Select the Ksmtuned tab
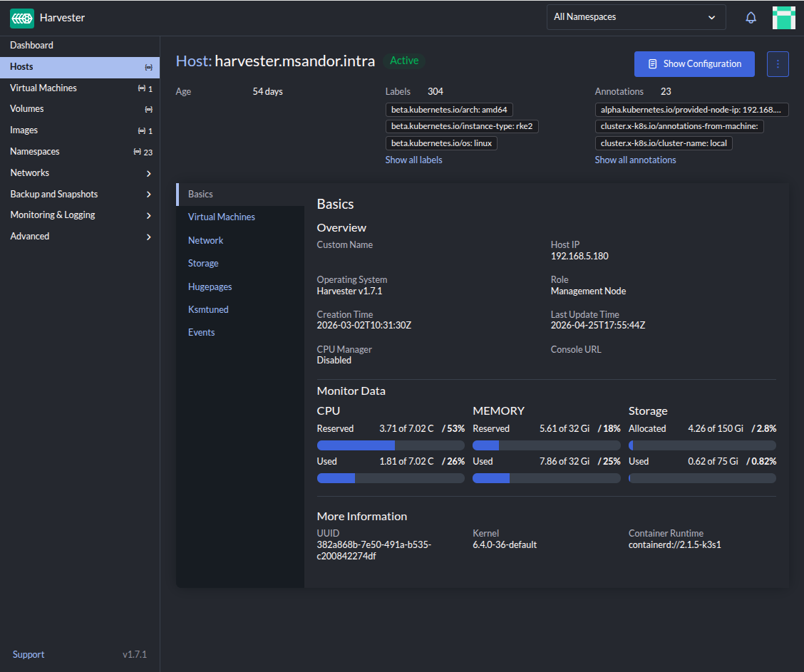This screenshot has width=804, height=672. tap(208, 310)
